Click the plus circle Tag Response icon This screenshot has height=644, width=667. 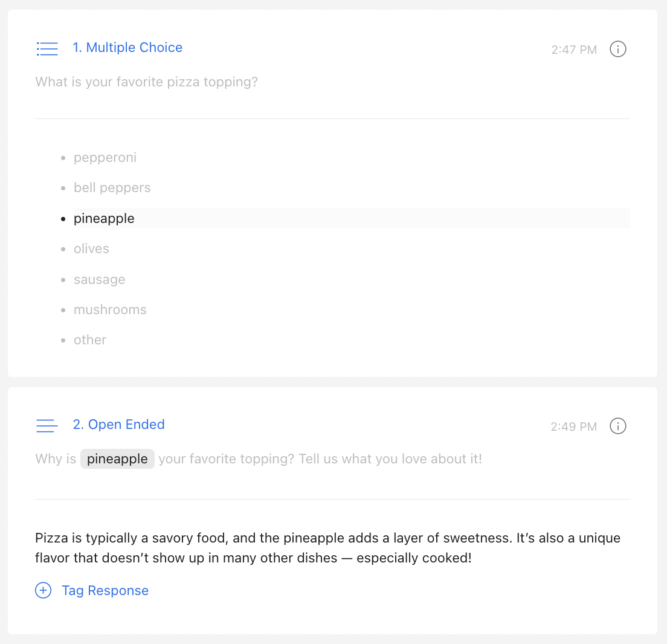point(43,590)
